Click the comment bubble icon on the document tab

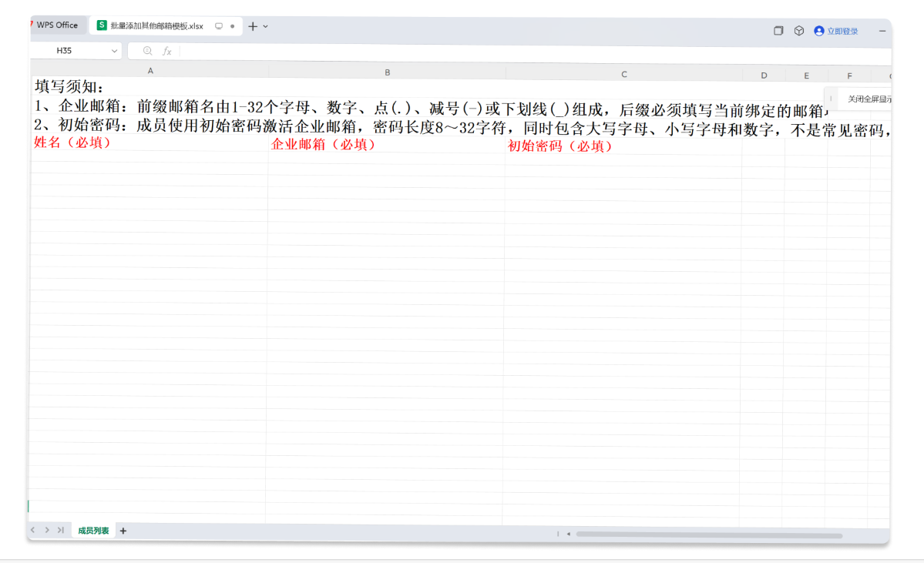click(x=220, y=25)
